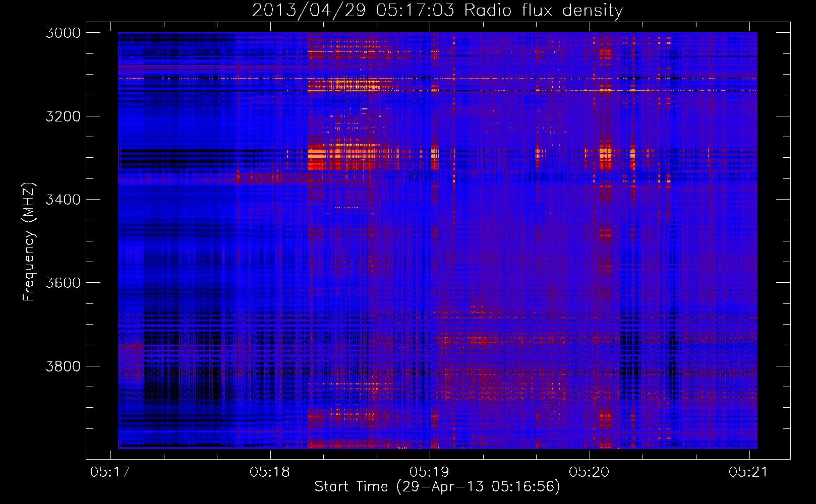Click the 3000 frequency axis label
The width and height of the screenshot is (816, 504).
[x=63, y=33]
